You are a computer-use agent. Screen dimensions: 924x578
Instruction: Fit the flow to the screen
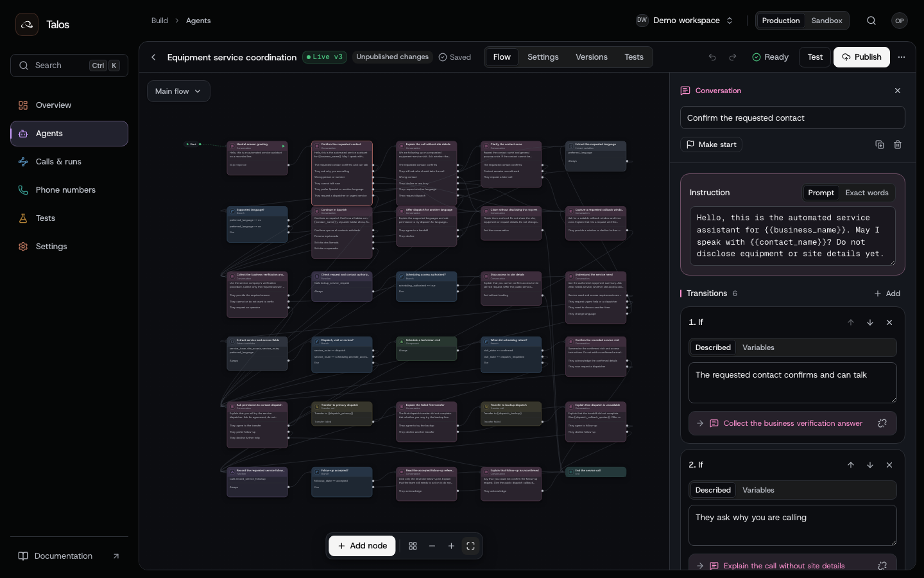[x=470, y=546]
